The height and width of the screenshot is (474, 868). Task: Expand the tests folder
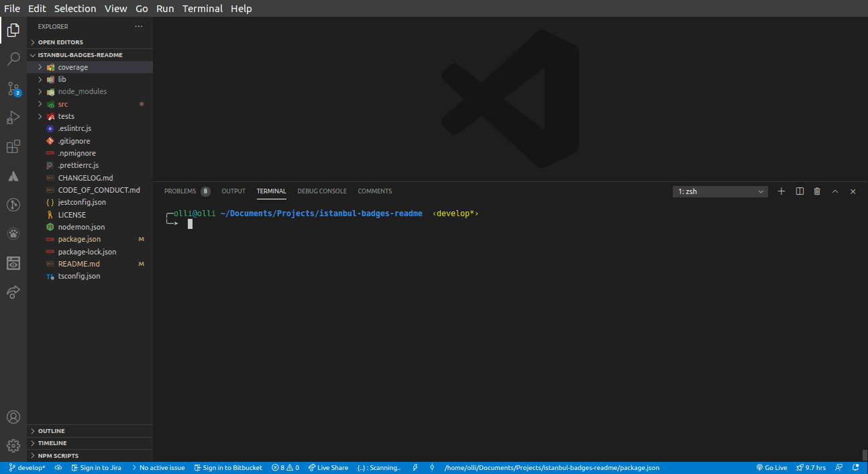point(90,116)
